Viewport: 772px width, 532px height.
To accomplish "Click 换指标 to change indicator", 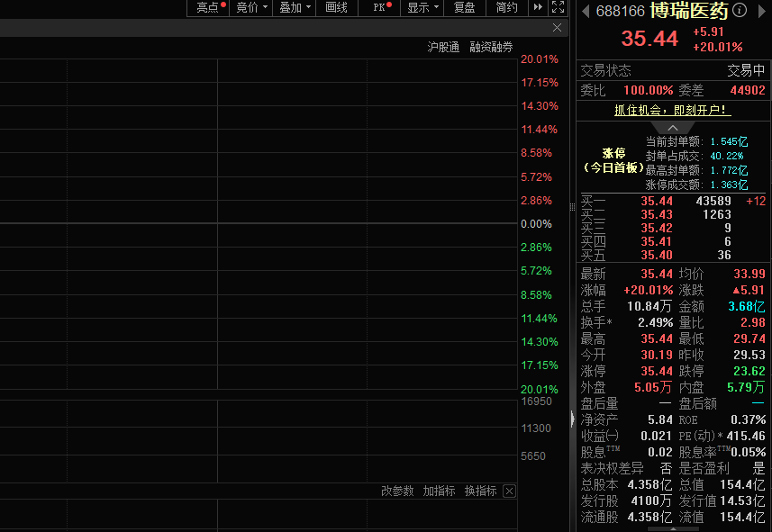I will pos(480,491).
